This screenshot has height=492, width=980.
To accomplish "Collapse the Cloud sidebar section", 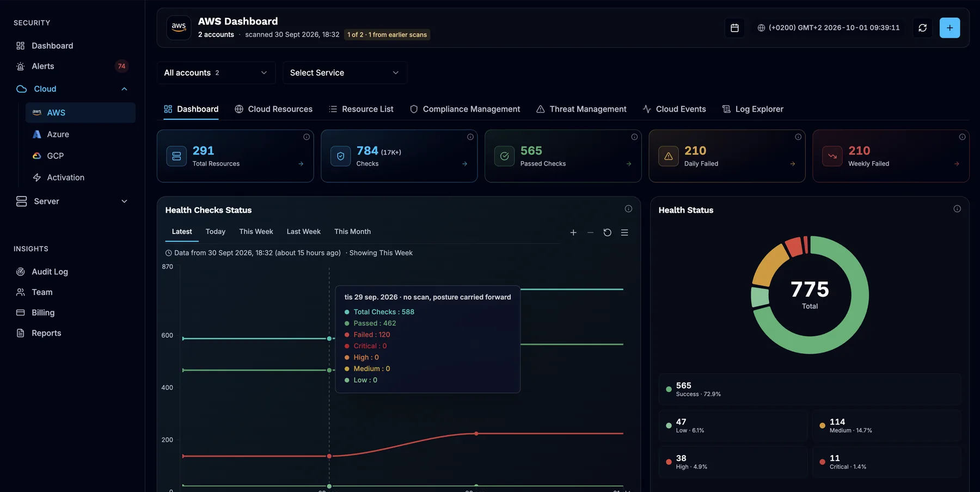I will [124, 89].
